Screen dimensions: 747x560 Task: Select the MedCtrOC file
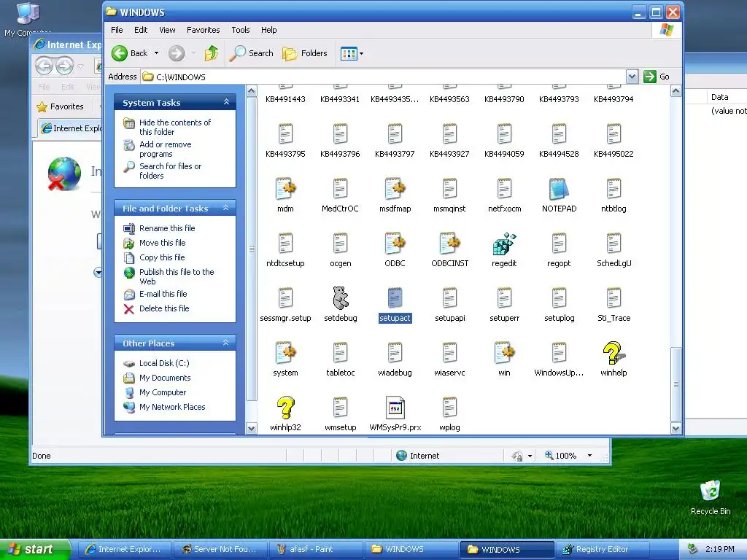coord(340,195)
